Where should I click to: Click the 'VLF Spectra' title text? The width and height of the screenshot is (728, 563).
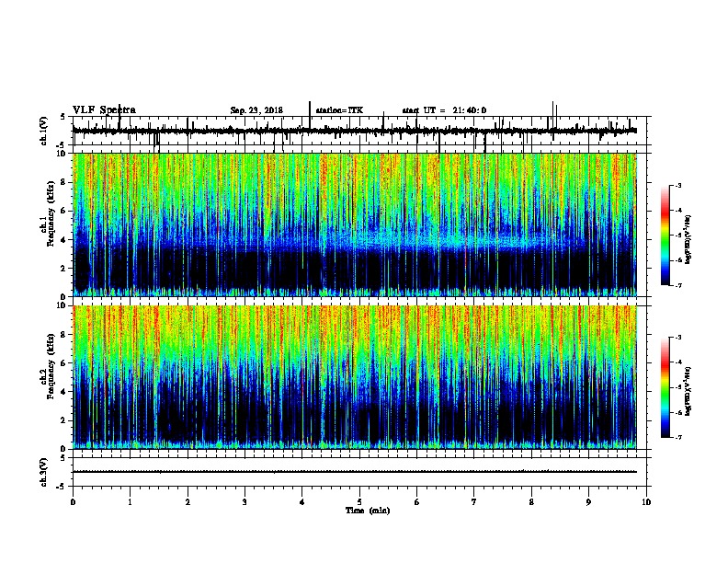[104, 110]
